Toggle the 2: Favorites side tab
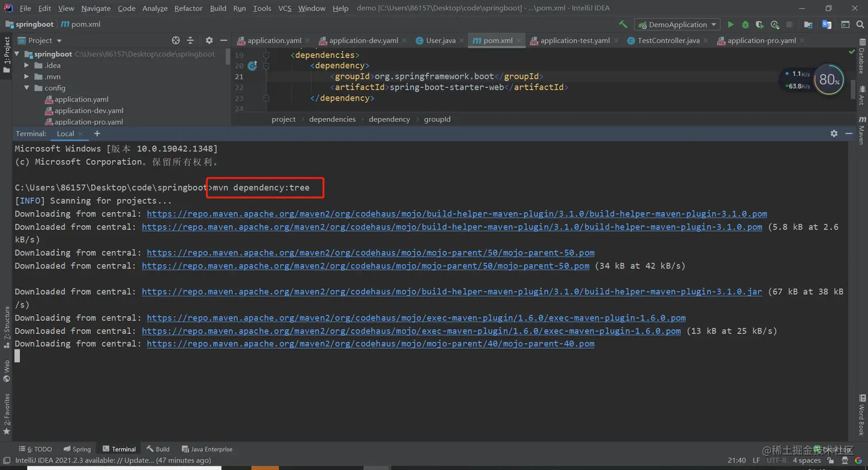Screen dimensions: 868x470 tap(6, 414)
